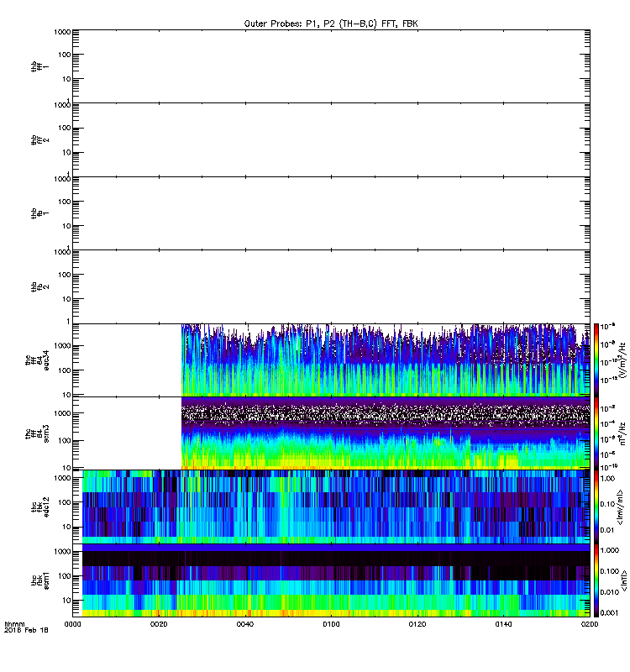Image resolution: width=630 pixels, height=672 pixels.
Task: Select the 'thb fb 2' panel axis label
Action: [39, 286]
